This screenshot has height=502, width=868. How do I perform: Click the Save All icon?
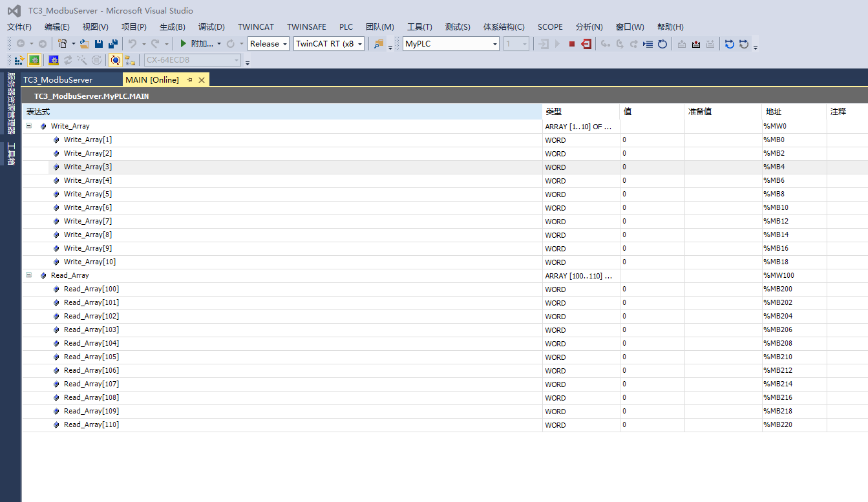113,43
